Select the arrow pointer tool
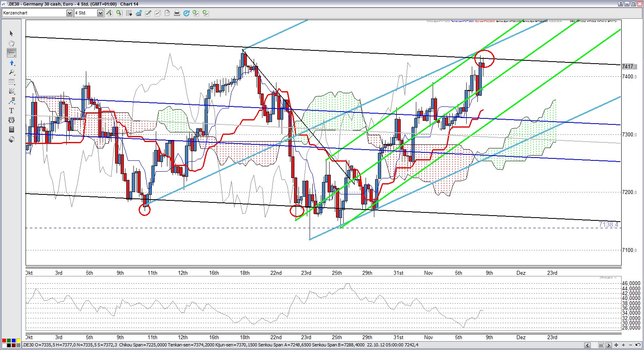Image resolution: width=644 pixels, height=350 pixels. click(x=11, y=34)
